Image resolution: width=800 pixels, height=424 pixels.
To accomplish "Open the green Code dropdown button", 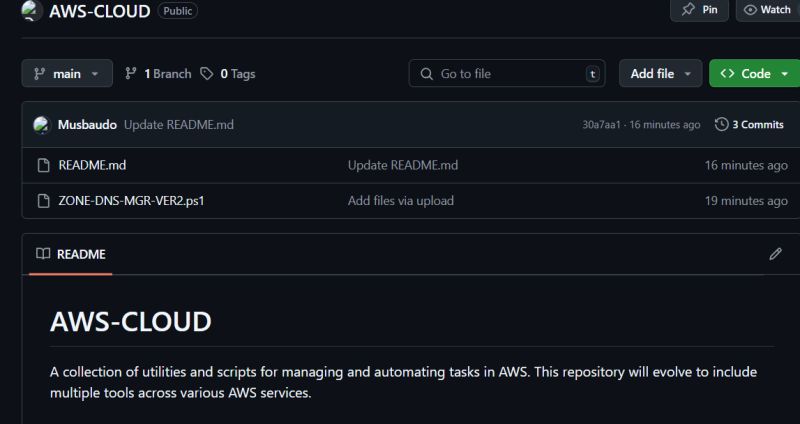I will 755,73.
